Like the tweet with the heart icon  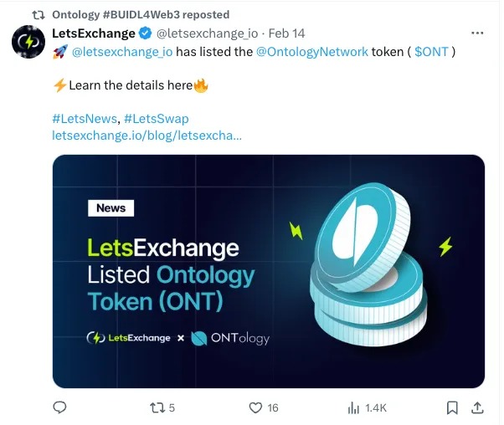pos(256,407)
